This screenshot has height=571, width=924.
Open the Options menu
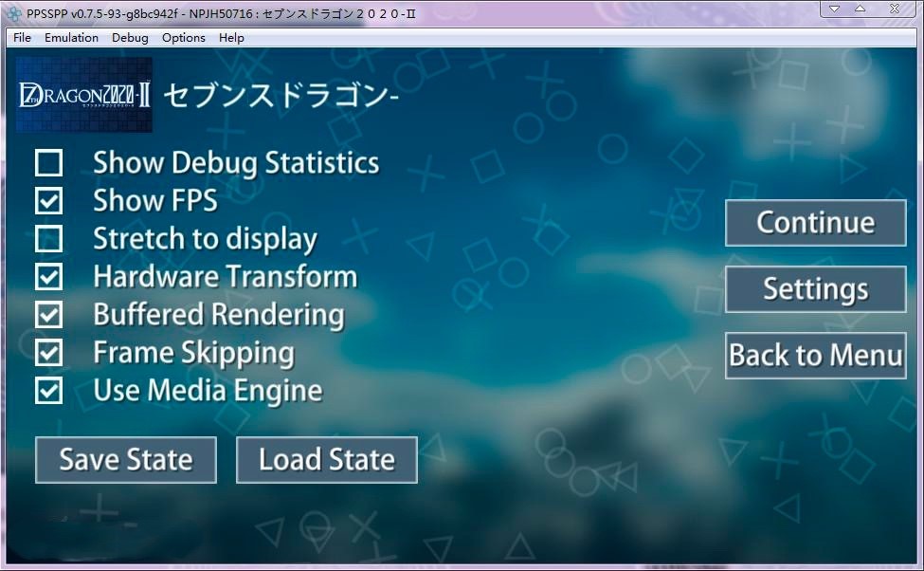click(x=183, y=38)
